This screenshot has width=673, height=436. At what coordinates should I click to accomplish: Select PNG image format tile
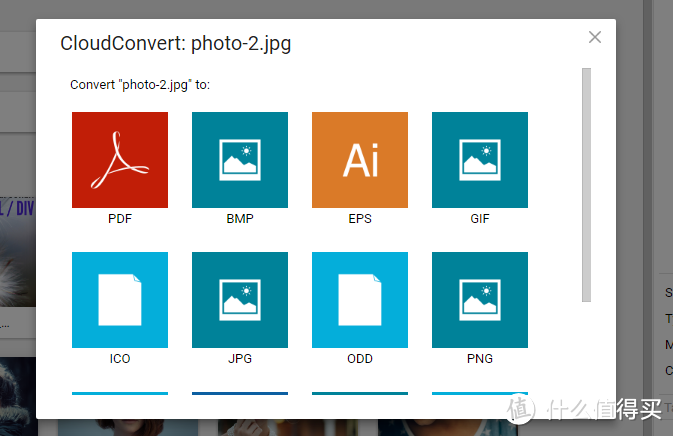point(480,300)
